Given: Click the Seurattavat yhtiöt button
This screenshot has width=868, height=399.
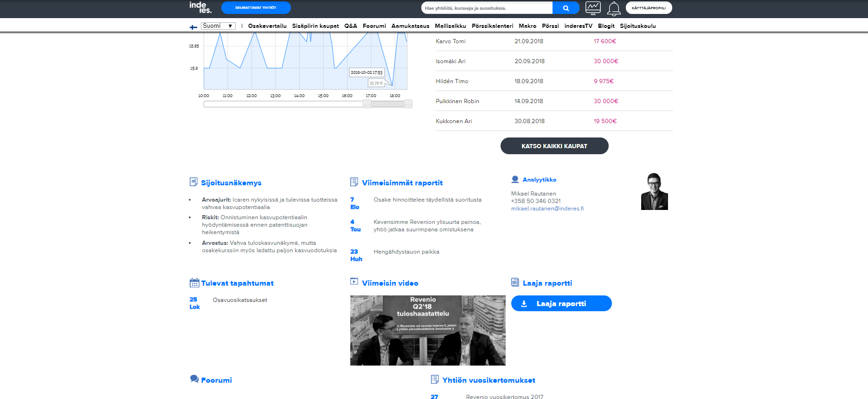Looking at the screenshot, I should (256, 8).
